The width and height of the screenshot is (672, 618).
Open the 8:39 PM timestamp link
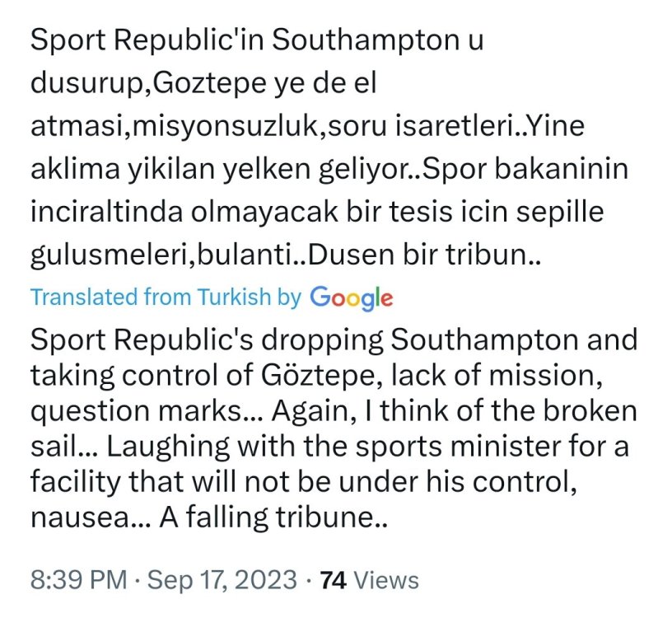click(77, 580)
